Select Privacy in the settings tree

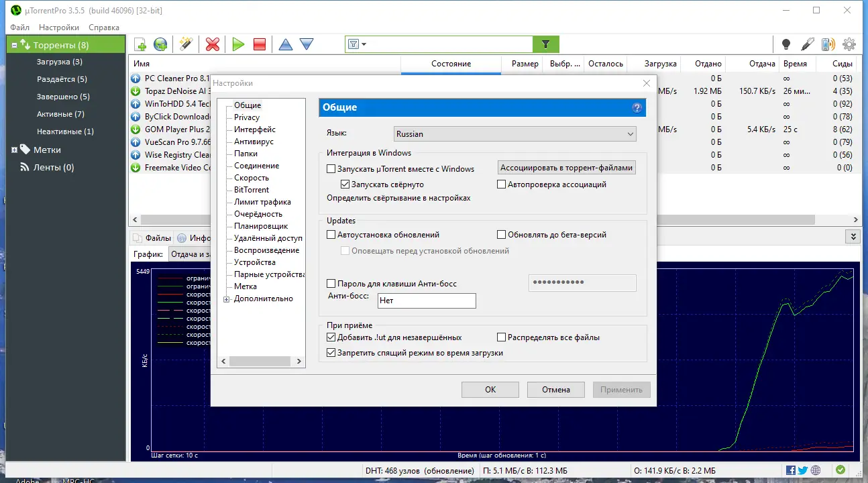[247, 117]
